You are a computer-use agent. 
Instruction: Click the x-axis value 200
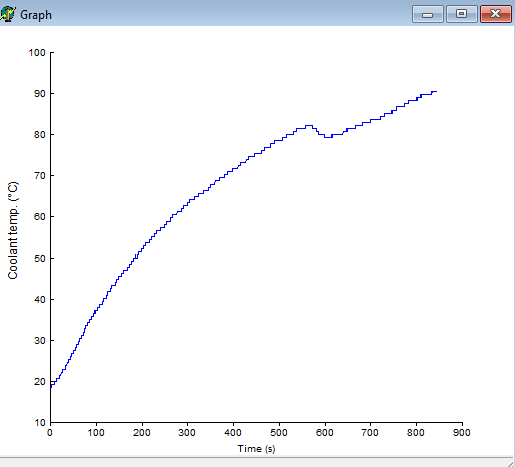142,433
